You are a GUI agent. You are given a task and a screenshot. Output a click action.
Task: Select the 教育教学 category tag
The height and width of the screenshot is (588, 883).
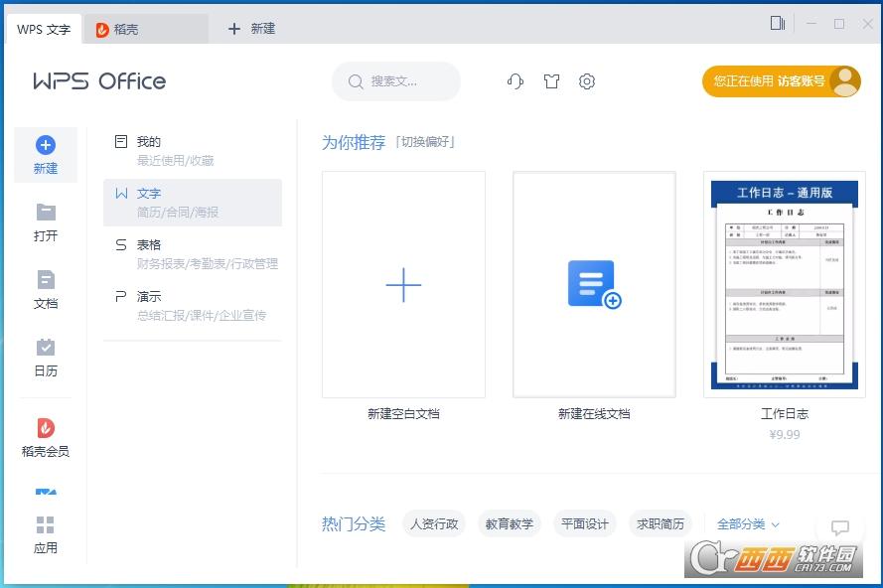coord(510,524)
